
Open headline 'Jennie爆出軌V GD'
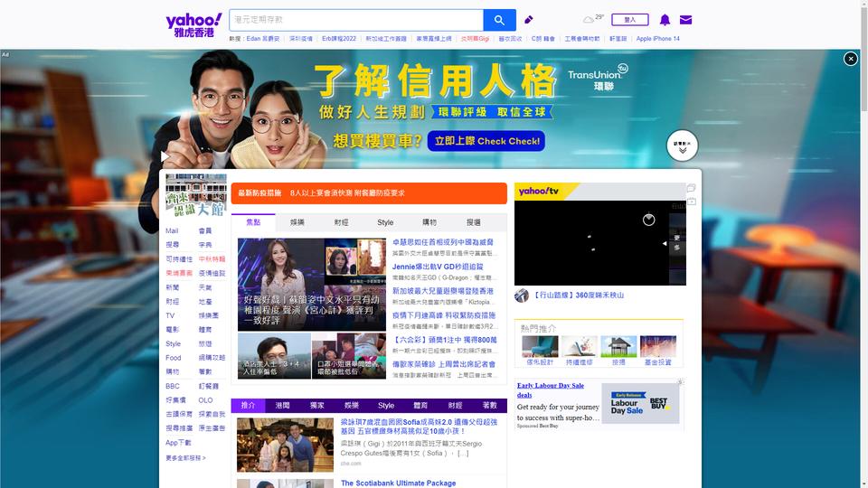(x=438, y=267)
